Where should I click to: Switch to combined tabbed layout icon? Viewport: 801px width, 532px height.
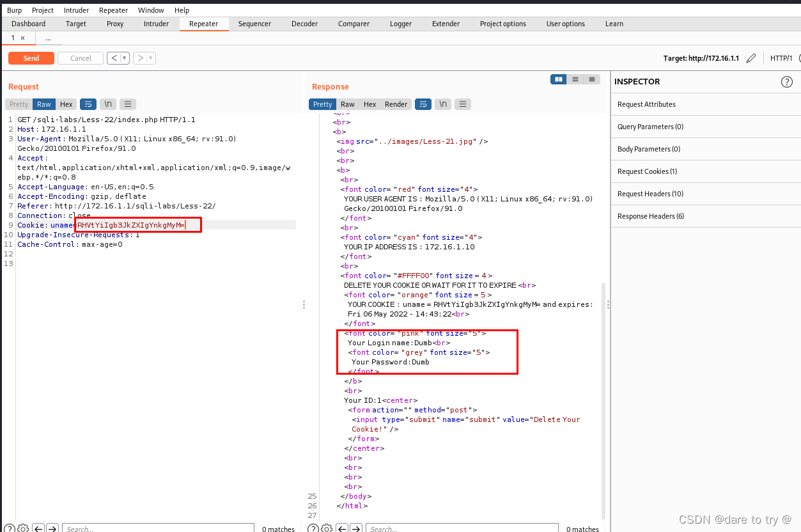pyautogui.click(x=592, y=79)
